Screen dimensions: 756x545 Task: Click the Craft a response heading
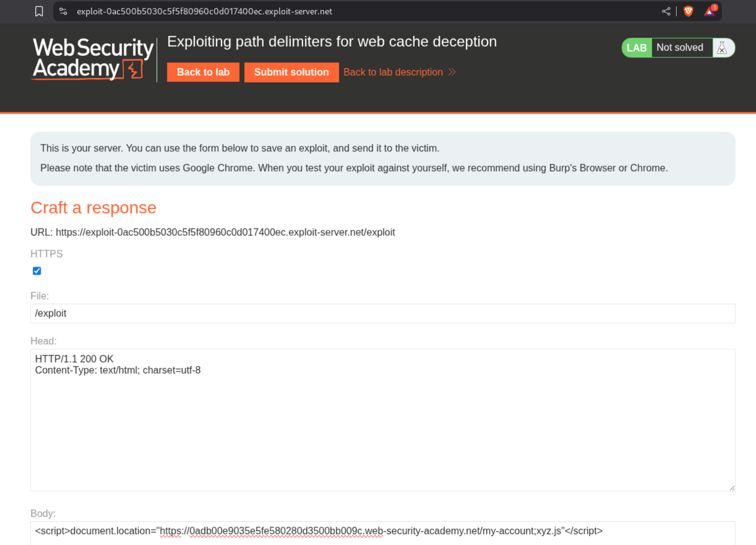pos(94,208)
